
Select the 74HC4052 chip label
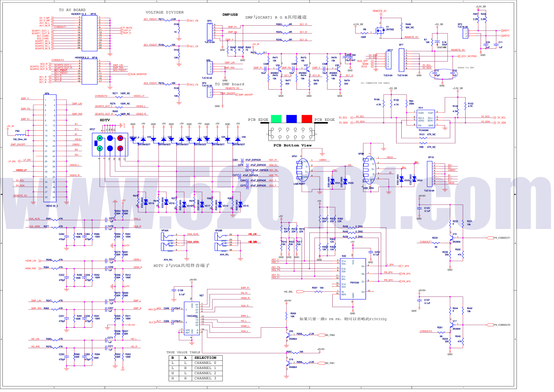tap(192, 316)
